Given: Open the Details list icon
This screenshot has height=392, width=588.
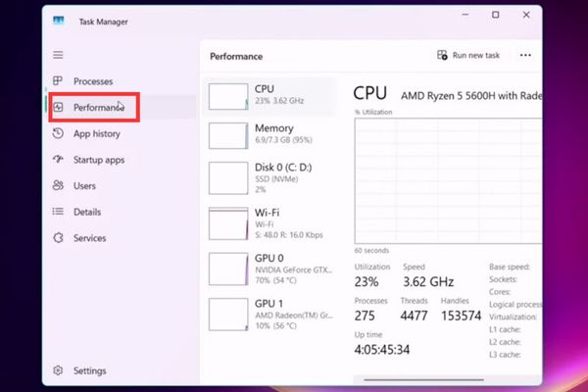Looking at the screenshot, I should (x=59, y=212).
